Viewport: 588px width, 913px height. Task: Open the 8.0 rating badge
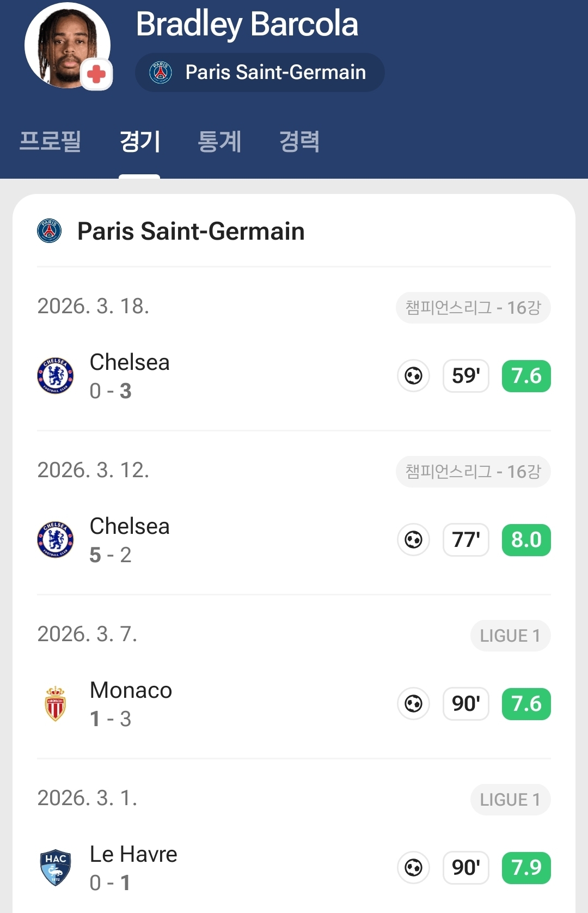click(526, 540)
